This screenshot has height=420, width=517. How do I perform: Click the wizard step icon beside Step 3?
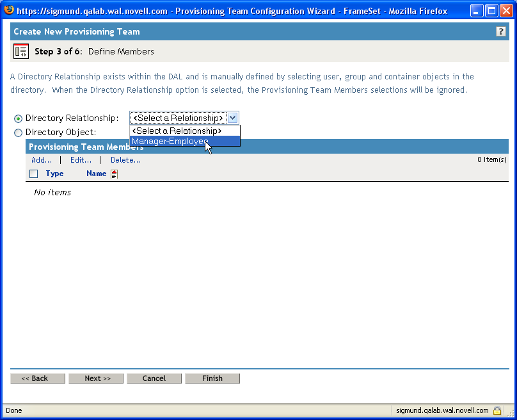pyautogui.click(x=21, y=51)
